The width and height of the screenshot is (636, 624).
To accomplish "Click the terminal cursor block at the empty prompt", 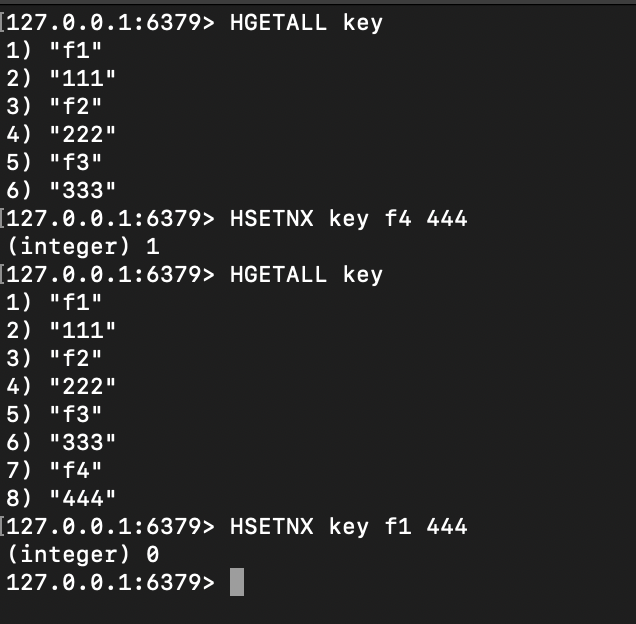I will pyautogui.click(x=237, y=582).
